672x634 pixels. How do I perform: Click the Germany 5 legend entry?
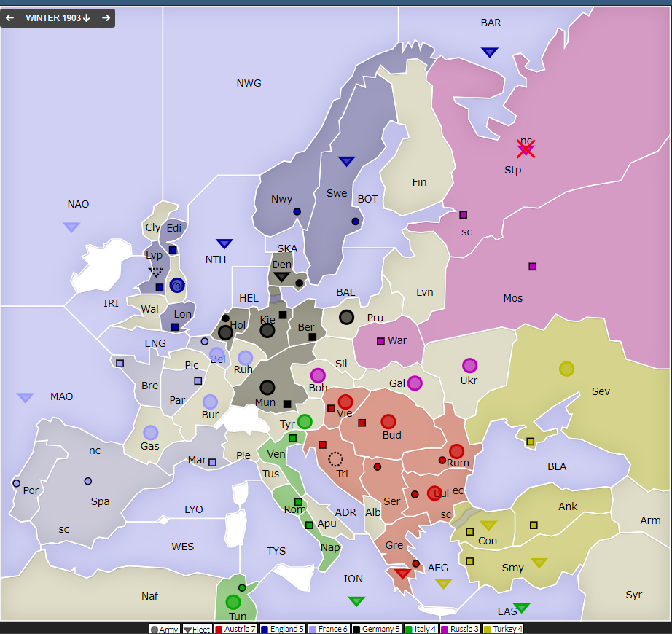pos(376,629)
